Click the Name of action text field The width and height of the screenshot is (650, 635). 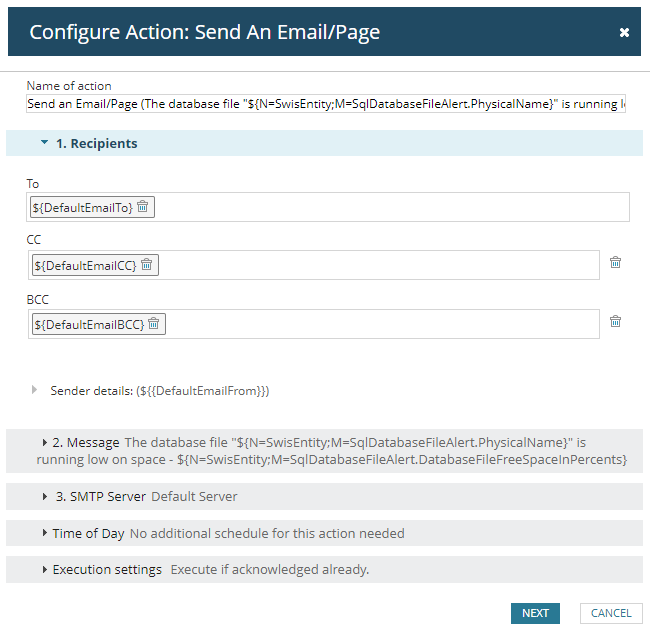click(x=326, y=105)
